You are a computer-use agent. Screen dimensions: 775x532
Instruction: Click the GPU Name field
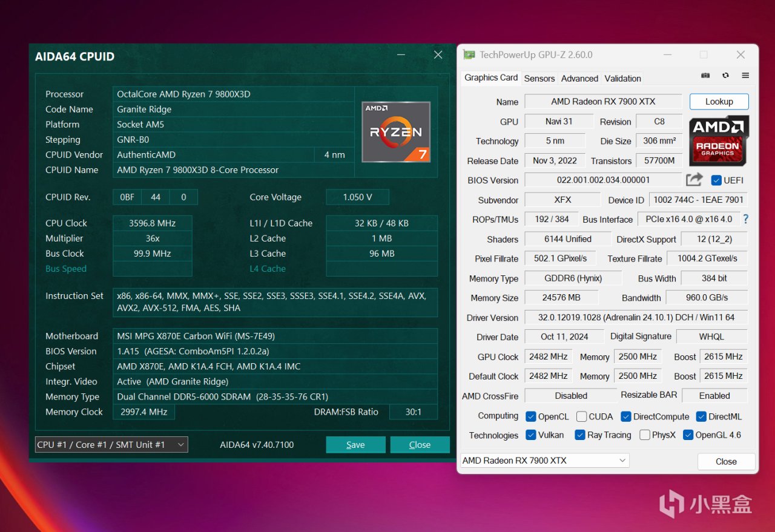(603, 102)
